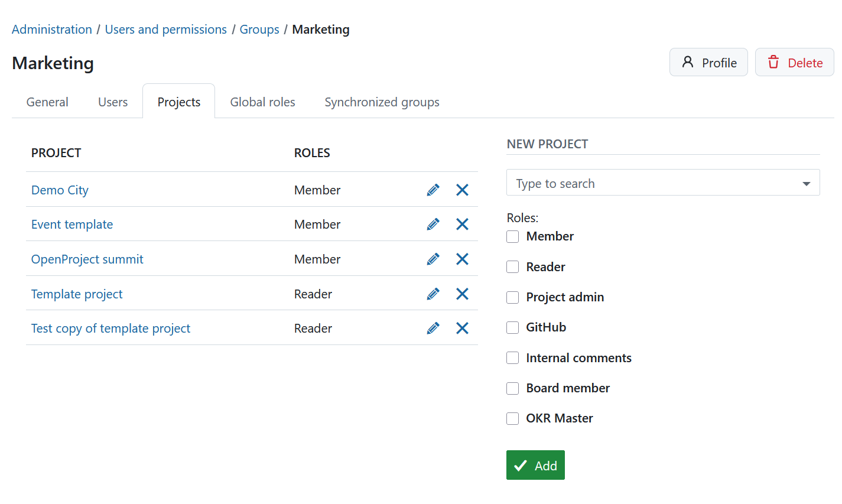Tick the GitHub role checkbox

pos(512,327)
